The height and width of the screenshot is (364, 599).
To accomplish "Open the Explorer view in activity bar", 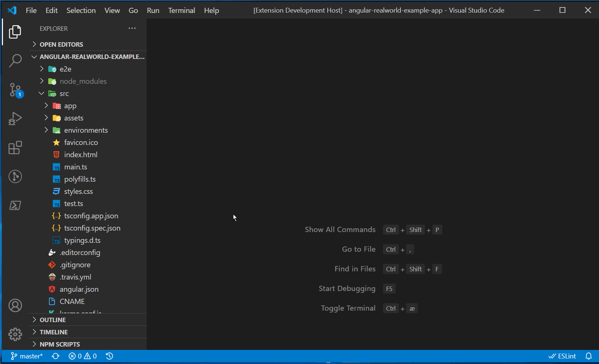I will click(x=15, y=32).
